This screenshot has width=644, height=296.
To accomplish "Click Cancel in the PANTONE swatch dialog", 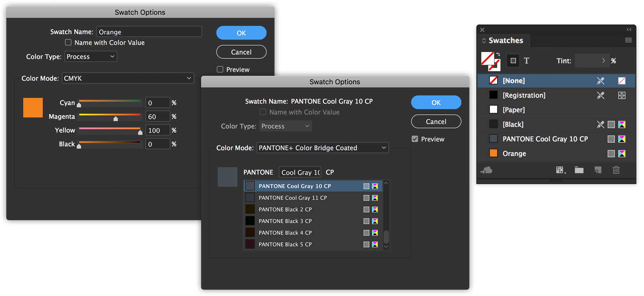I will pos(436,121).
